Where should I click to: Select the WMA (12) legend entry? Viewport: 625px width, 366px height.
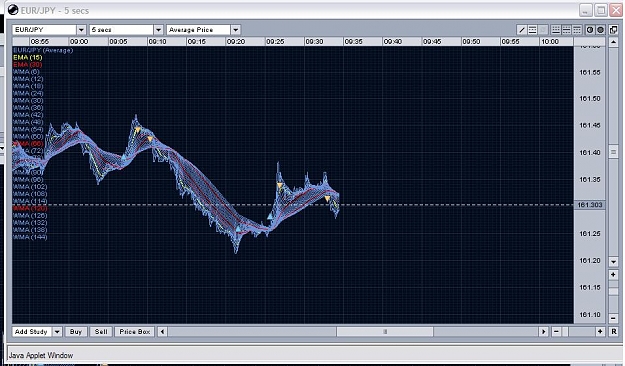28,79
